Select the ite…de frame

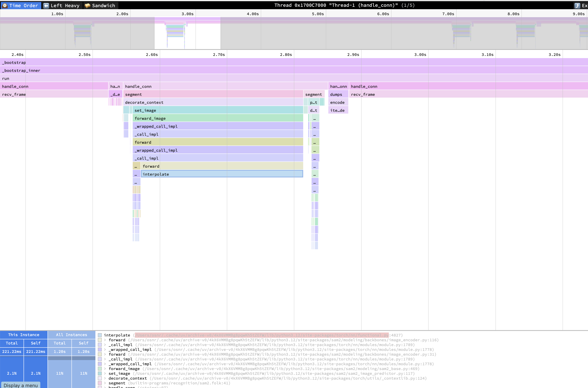(x=338, y=110)
